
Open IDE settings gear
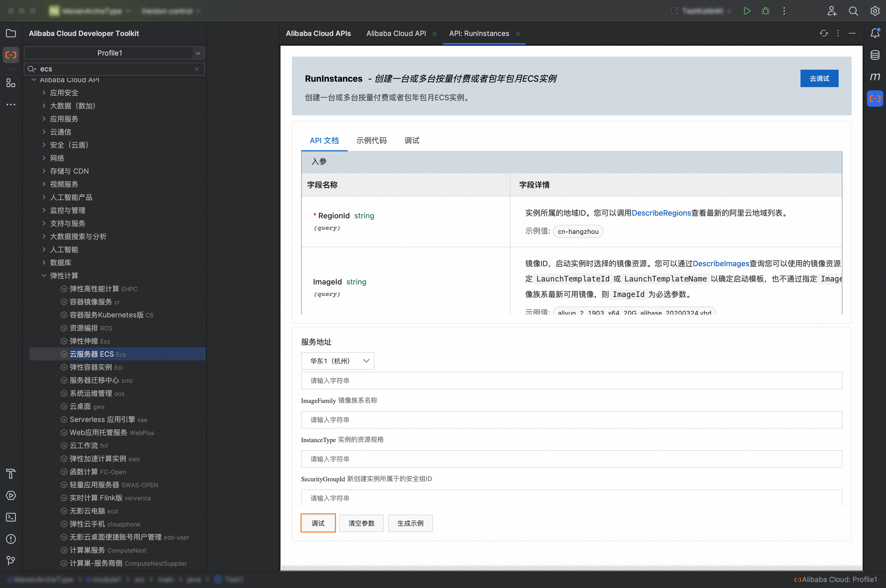(x=875, y=11)
